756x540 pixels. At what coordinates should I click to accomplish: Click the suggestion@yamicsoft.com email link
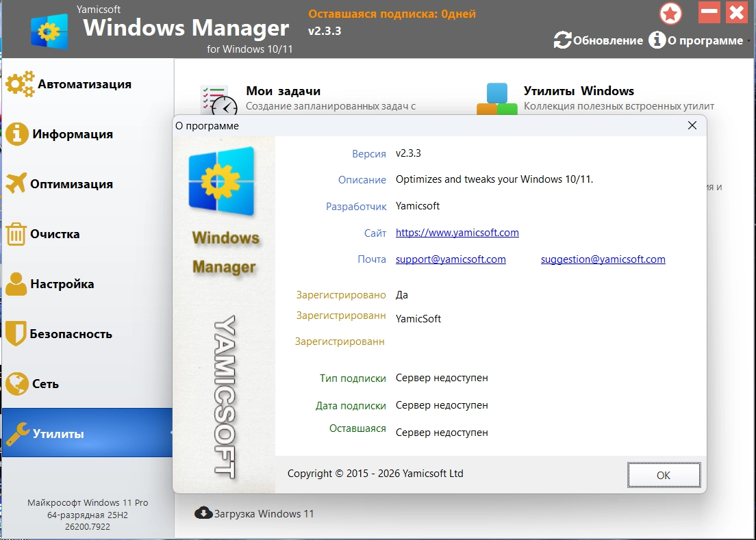603,259
